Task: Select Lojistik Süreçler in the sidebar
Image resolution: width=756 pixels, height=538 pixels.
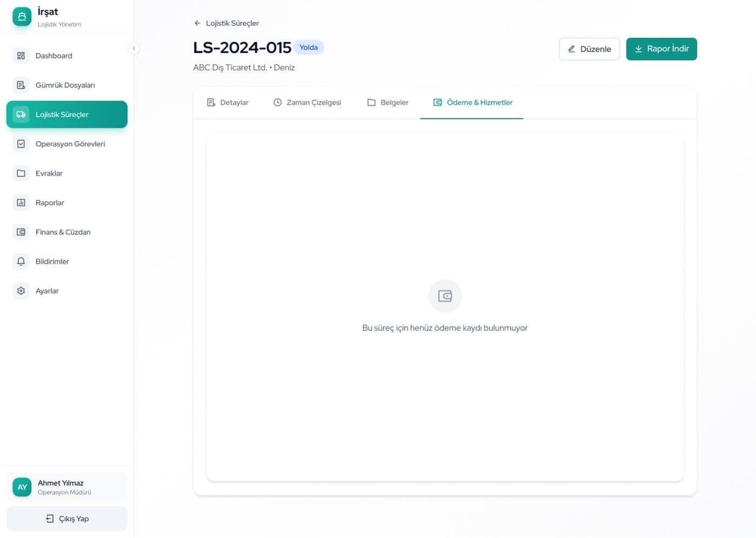Action: pos(67,115)
